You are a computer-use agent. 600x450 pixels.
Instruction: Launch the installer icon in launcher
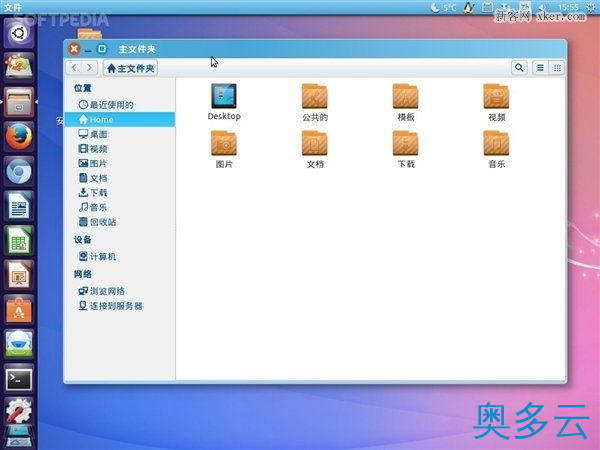[x=19, y=67]
